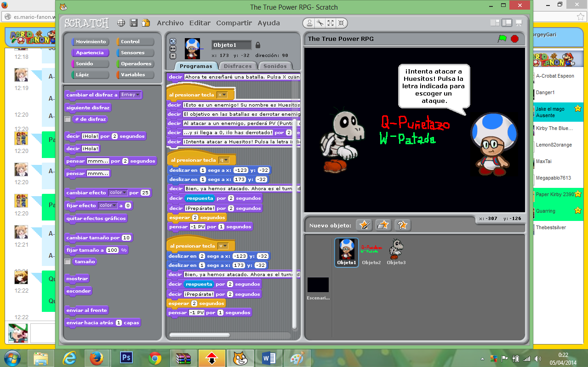Select the Operadores block category
588x367 pixels.
click(135, 64)
